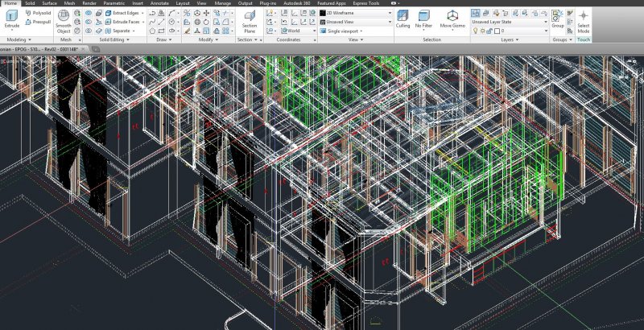Open the Single viewport dropdown
Viewport: 644px width, 330px height.
[x=341, y=31]
